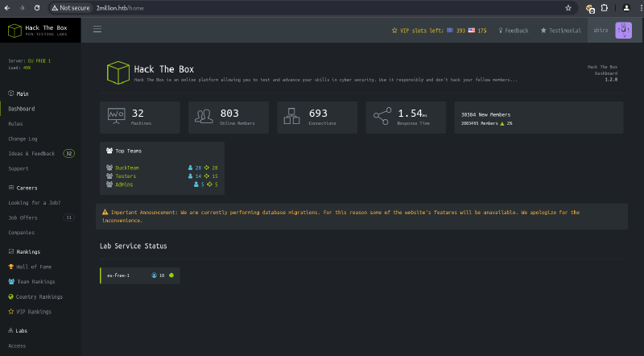
Task: Expand the Labs sidebar section
Action: (x=22, y=330)
